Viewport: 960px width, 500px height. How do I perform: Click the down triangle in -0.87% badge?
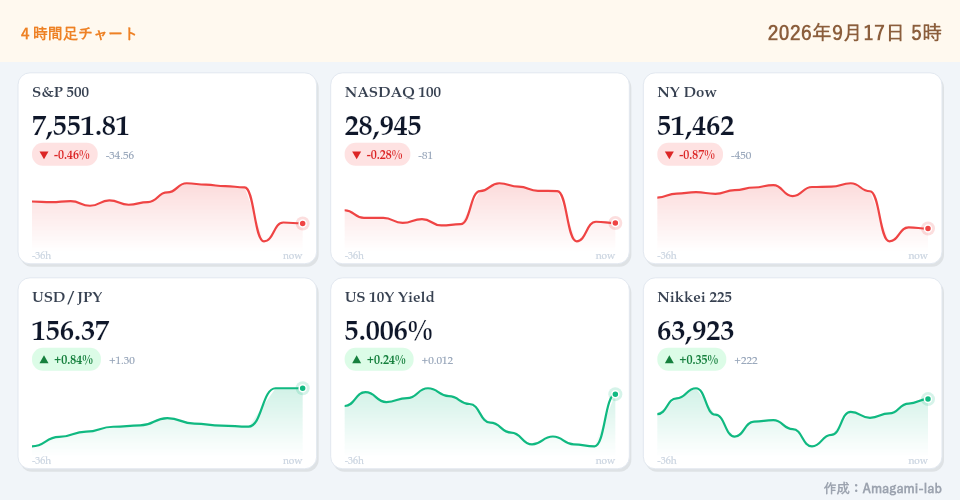669,155
